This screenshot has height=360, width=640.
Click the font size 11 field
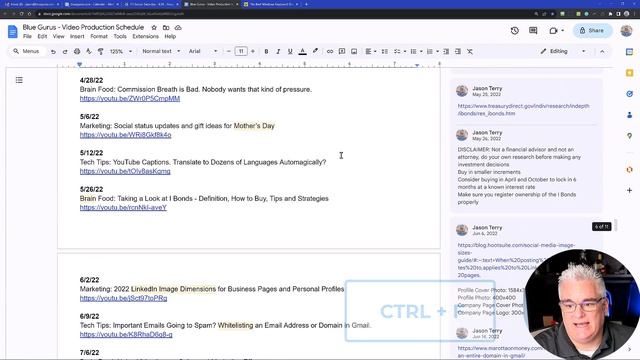241,51
